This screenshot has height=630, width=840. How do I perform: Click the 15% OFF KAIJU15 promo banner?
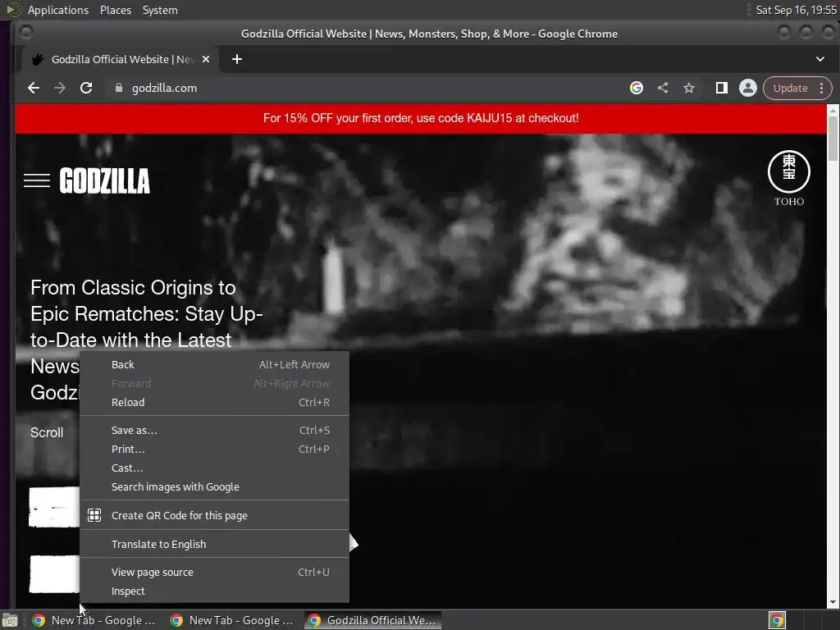coord(421,118)
